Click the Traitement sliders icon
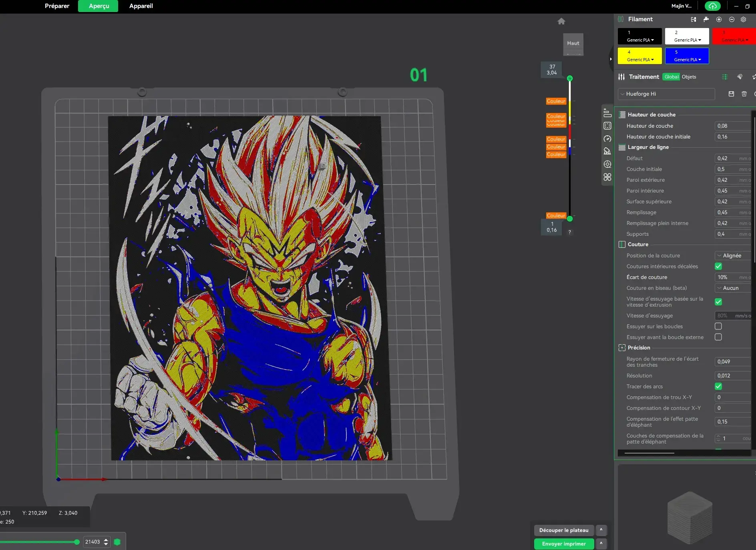 tap(621, 77)
